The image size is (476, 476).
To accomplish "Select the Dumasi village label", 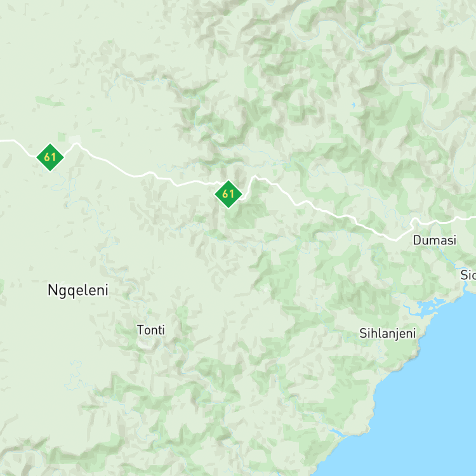I will [435, 241].
